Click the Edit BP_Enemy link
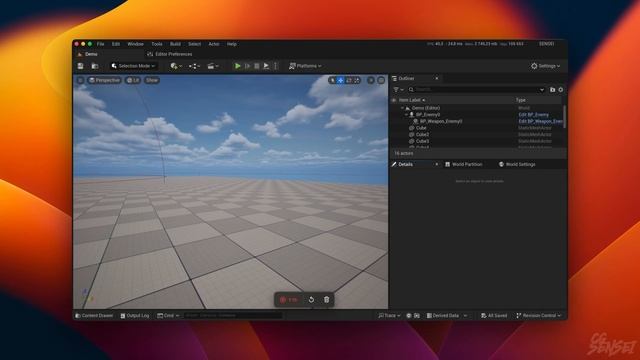This screenshot has width=640, height=360. (x=533, y=115)
